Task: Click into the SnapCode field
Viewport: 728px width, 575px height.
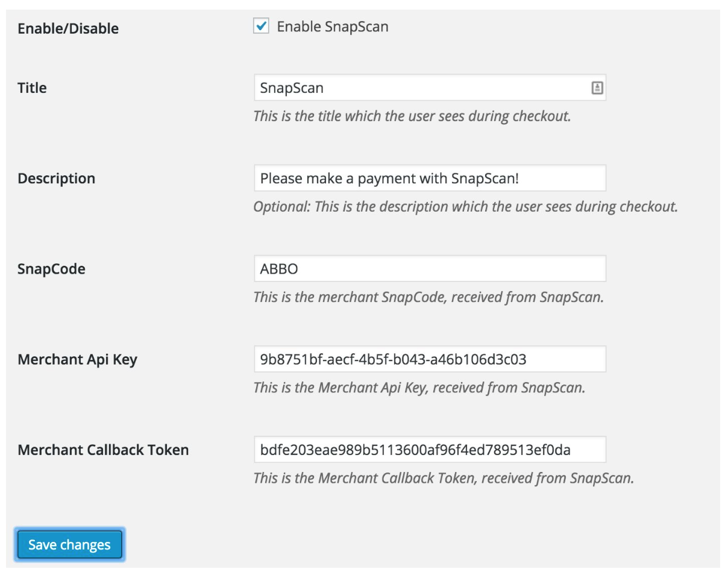Action: click(x=422, y=269)
